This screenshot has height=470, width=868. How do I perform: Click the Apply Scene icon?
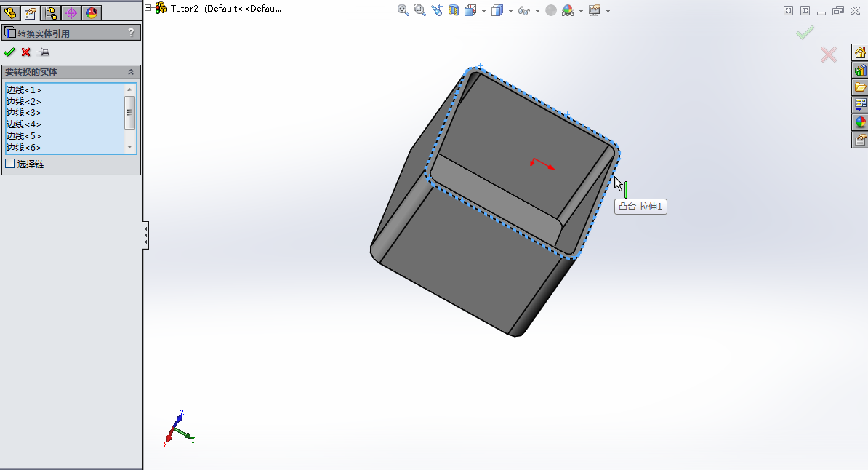click(568, 10)
